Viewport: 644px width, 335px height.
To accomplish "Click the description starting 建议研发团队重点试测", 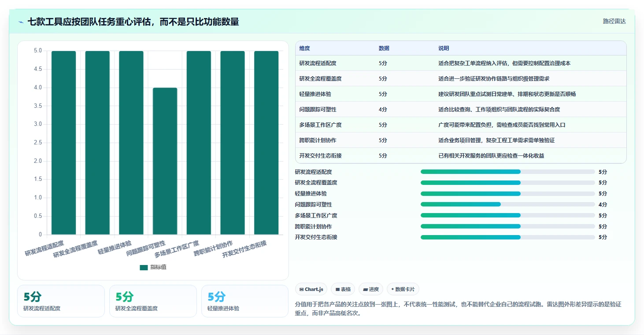I will tap(507, 94).
